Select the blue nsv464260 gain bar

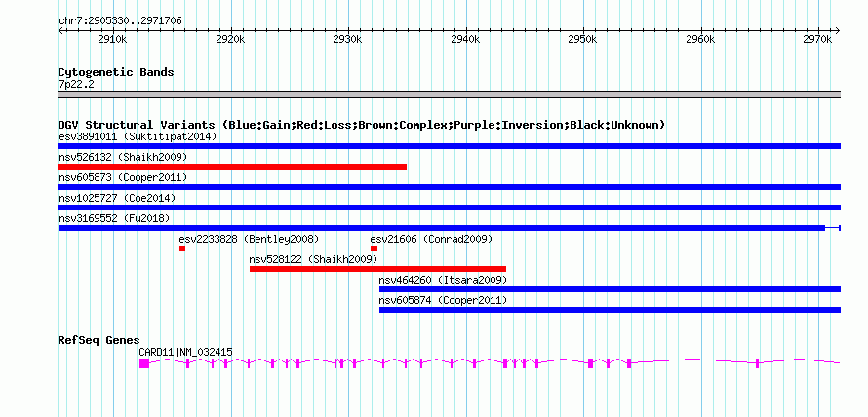pyautogui.click(x=610, y=289)
